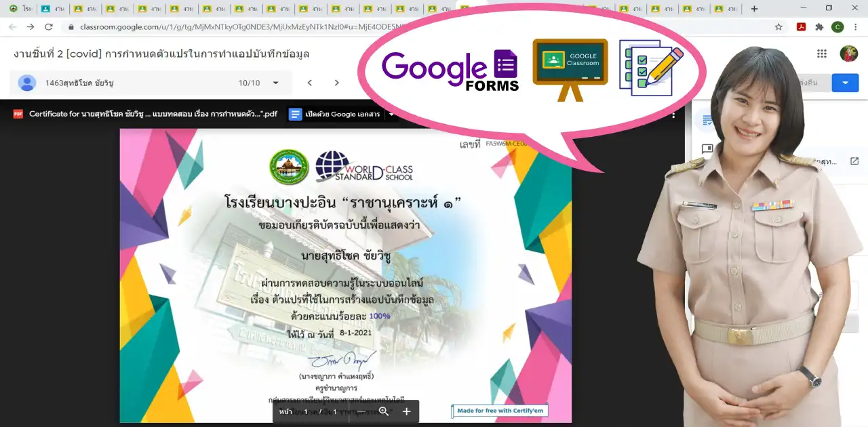Reload the Classroom page
Image resolution: width=868 pixels, height=427 pixels.
click(x=49, y=27)
